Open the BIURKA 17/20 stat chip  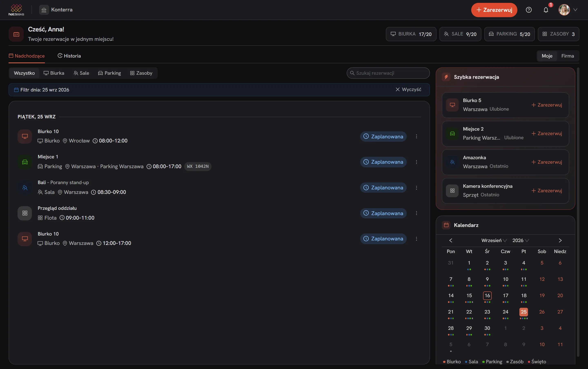411,34
